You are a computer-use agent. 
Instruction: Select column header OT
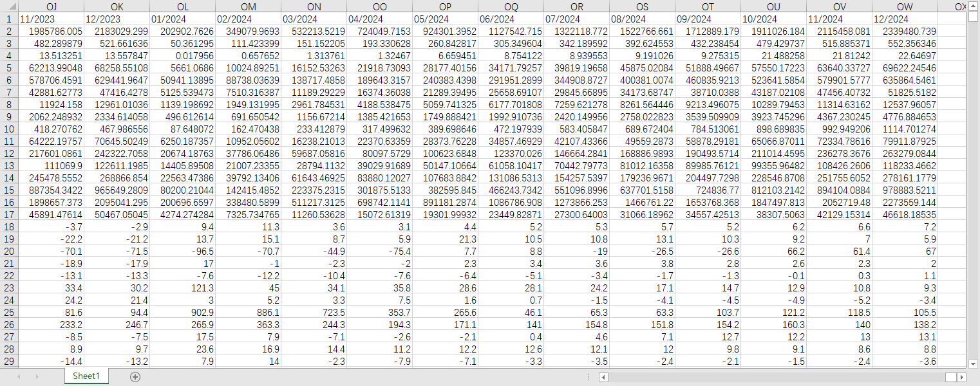coord(708,6)
